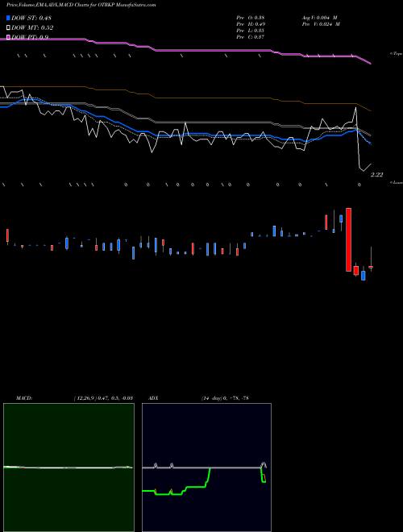Click the chart title mentioning OTRKP MunafaSutra.com
The width and height of the screenshot is (403, 532).
pyautogui.click(x=81, y=5)
